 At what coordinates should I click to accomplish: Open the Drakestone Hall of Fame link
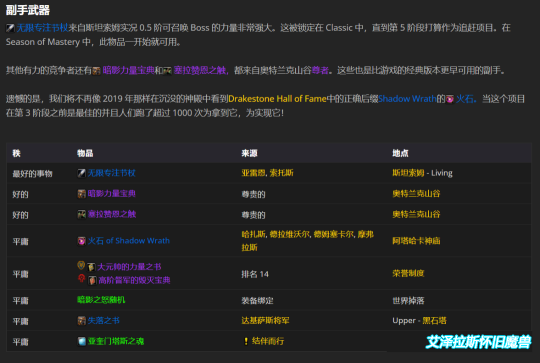(x=277, y=99)
